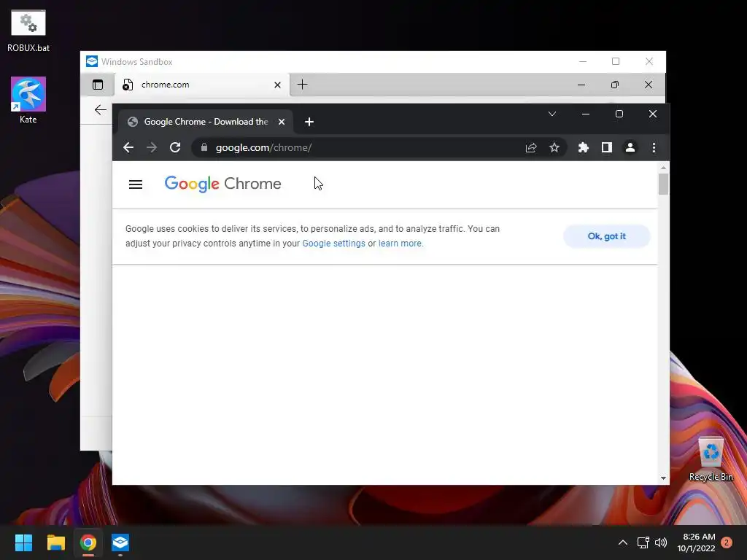The width and height of the screenshot is (747, 560).
Task: Click the Windows Sandbox taskbar icon
Action: (x=120, y=542)
